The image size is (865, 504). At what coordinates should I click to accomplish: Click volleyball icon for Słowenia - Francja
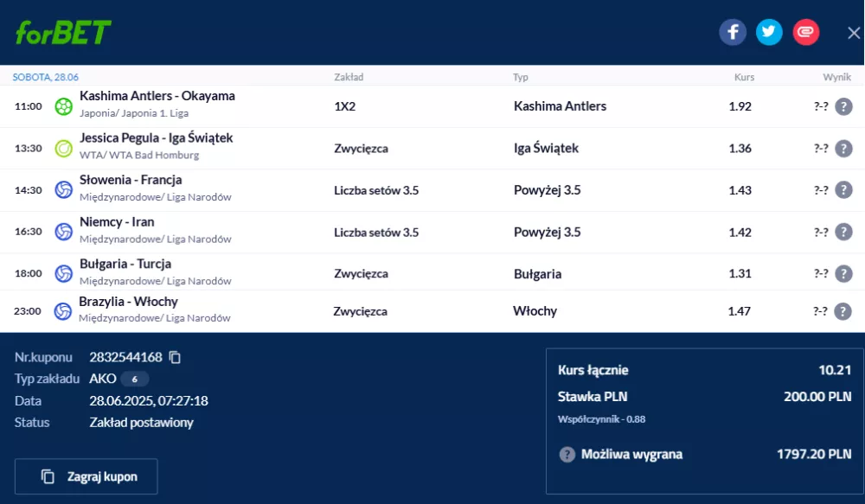click(63, 189)
